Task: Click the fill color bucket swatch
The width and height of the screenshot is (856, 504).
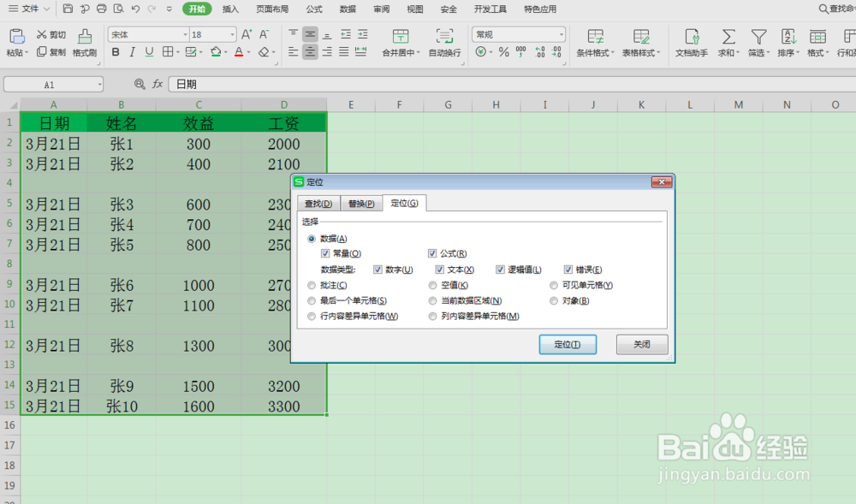Action: (216, 52)
